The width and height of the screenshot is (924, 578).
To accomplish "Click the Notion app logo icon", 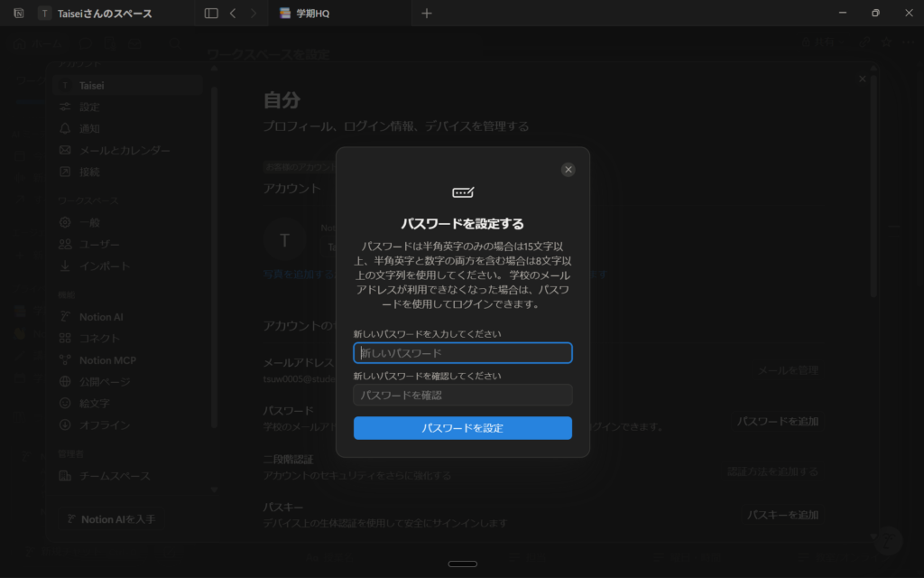I will tap(18, 14).
